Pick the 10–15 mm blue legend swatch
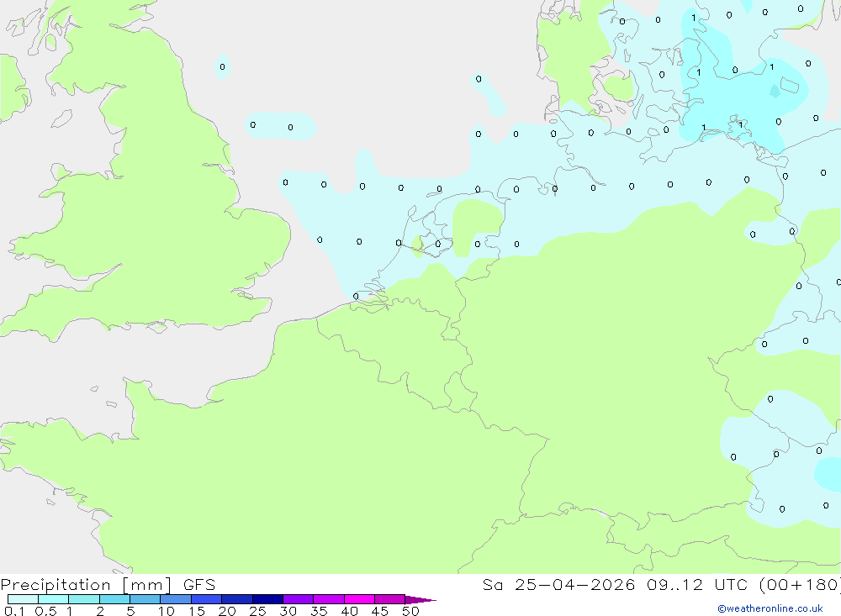Screen dimensions: 841x616 click(176, 599)
